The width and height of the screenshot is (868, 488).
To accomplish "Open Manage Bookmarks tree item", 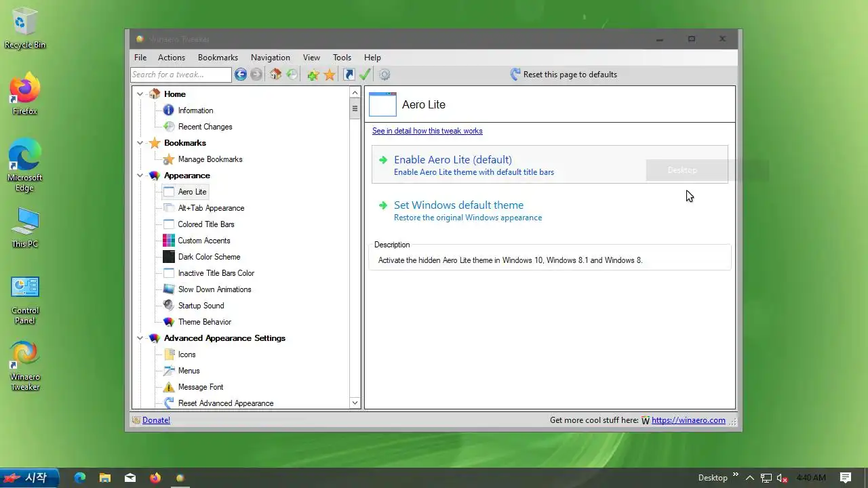I will (210, 159).
